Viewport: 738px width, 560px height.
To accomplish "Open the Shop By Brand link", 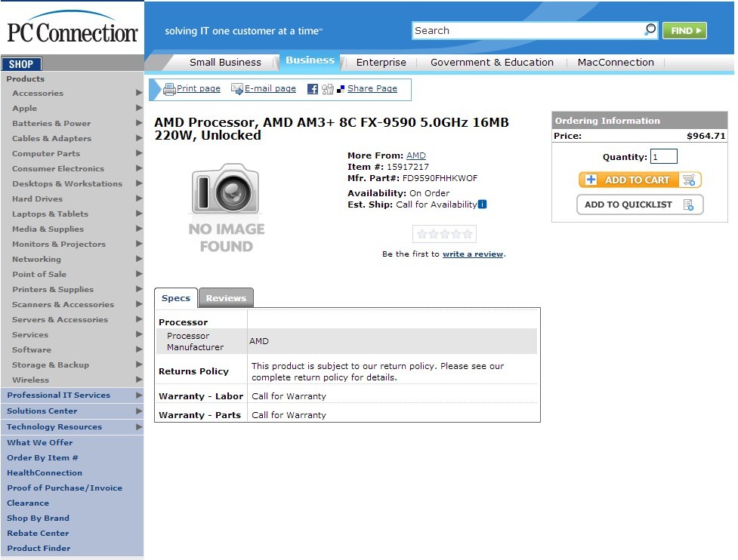I will point(38,518).
